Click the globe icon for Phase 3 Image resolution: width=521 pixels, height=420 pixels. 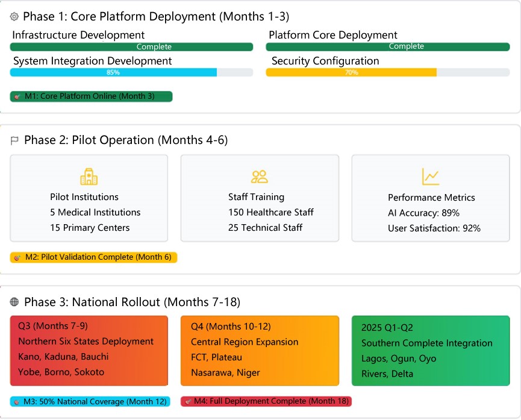pyautogui.click(x=13, y=302)
